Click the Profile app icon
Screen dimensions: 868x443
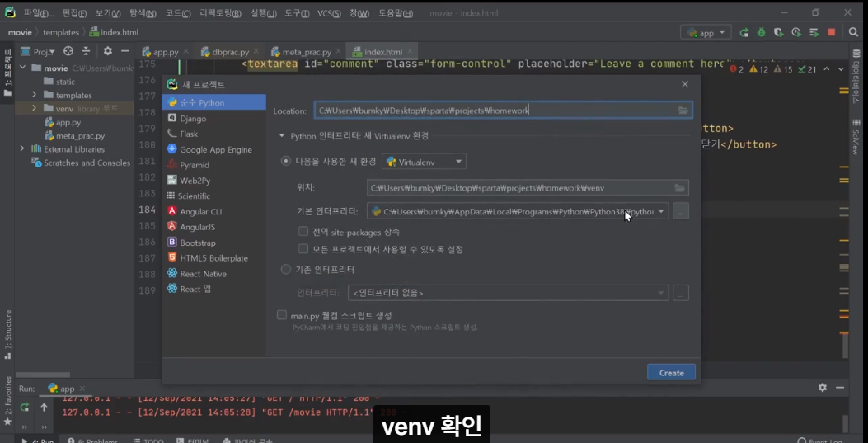(796, 33)
